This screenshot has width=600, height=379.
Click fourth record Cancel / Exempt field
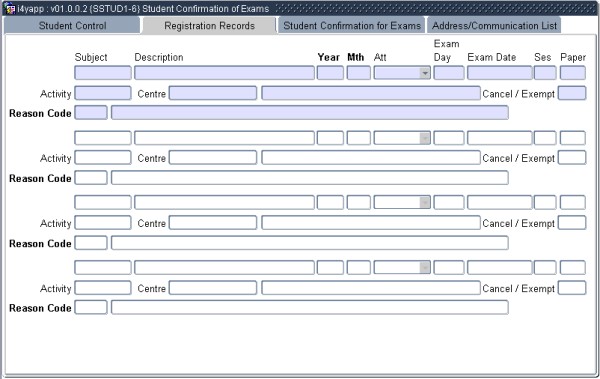[x=572, y=288]
